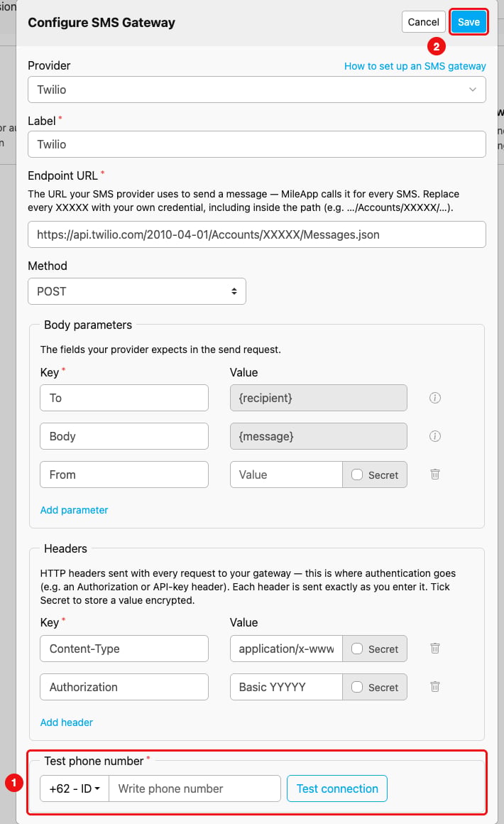Click the Cancel button
The image size is (504, 824).
pyautogui.click(x=423, y=22)
